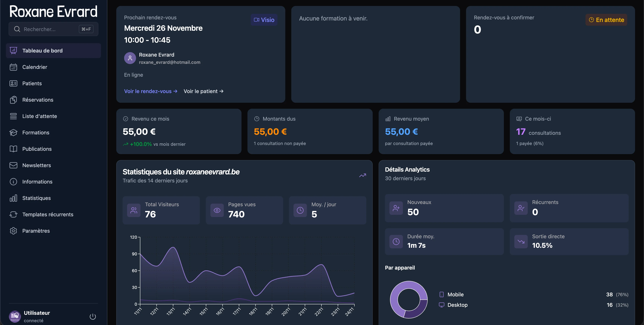644x325 pixels.
Task: Click the trend arrow icon on site statistics
Action: pyautogui.click(x=362, y=175)
